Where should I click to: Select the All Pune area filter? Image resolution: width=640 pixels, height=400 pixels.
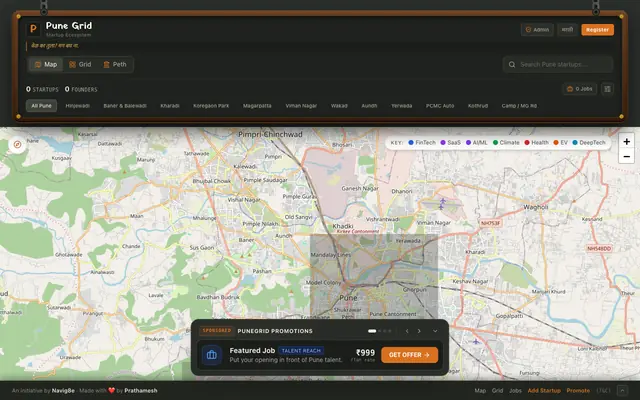click(41, 106)
